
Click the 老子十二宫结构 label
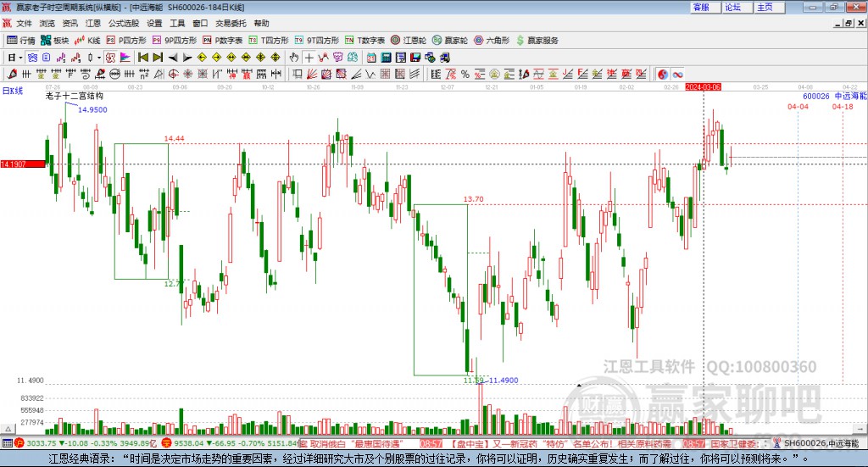pos(75,96)
